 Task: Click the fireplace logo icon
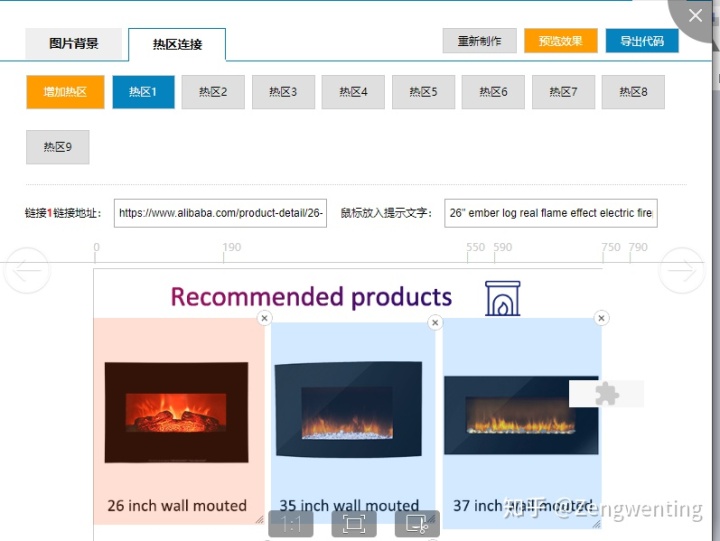[x=502, y=299]
